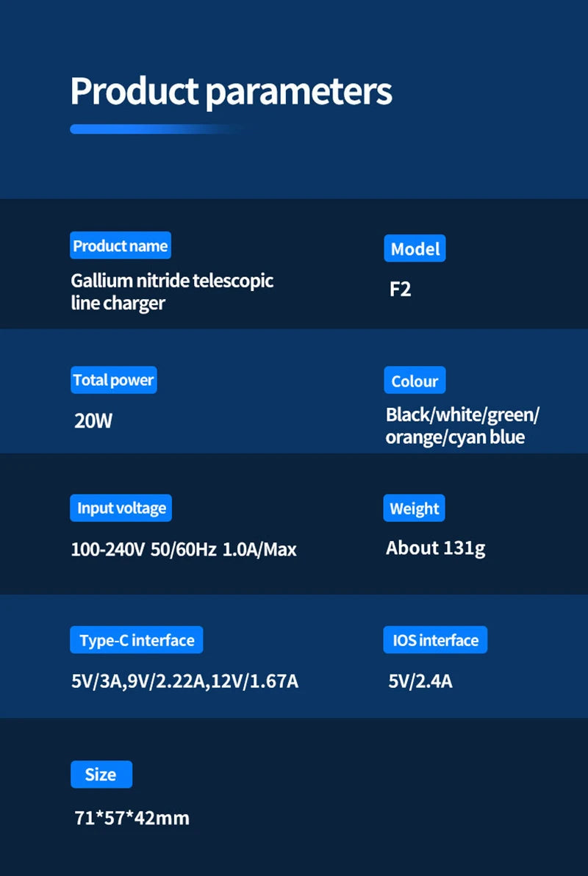The width and height of the screenshot is (588, 876).
Task: Select the Model badge
Action: tap(415, 249)
